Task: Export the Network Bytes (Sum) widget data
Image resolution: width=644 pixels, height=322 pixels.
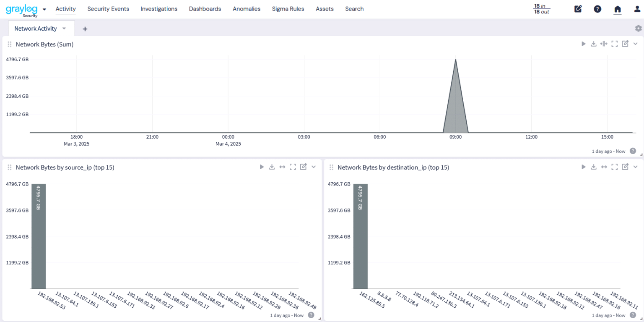Action: click(593, 43)
